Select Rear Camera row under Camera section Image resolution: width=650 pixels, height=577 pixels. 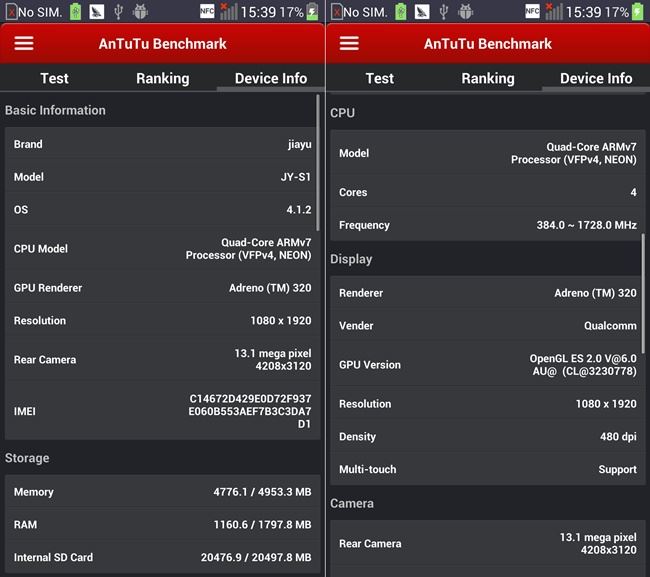(x=488, y=543)
